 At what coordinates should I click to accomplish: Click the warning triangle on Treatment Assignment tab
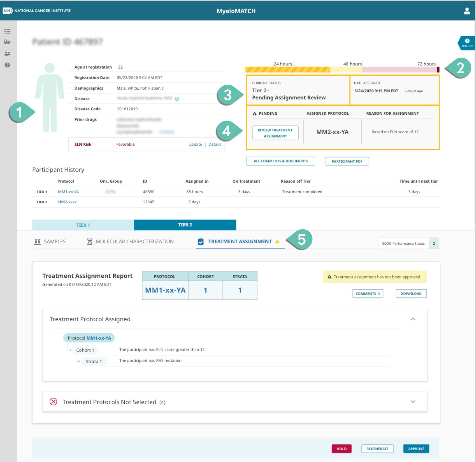[277, 242]
